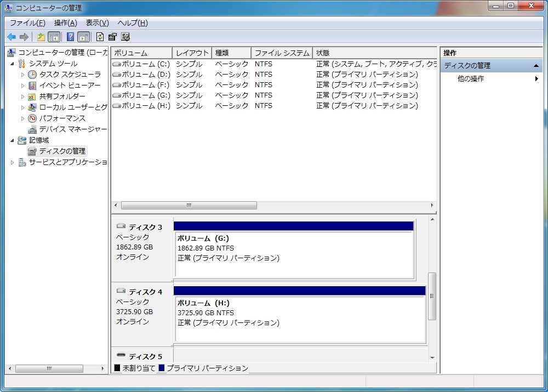548x392 pixels.
Task: Click the tree pane horizontal scrollbar thumb
Action: tap(49, 368)
